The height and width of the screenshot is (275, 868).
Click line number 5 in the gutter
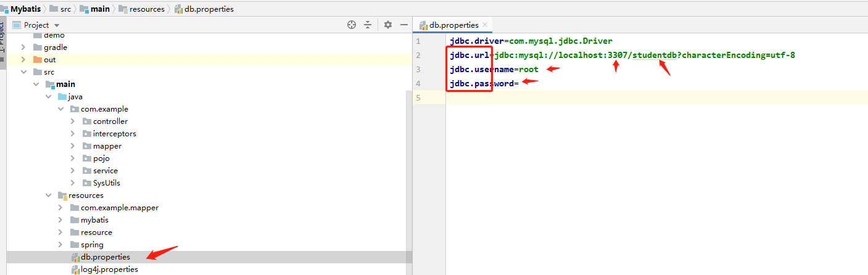click(x=418, y=97)
